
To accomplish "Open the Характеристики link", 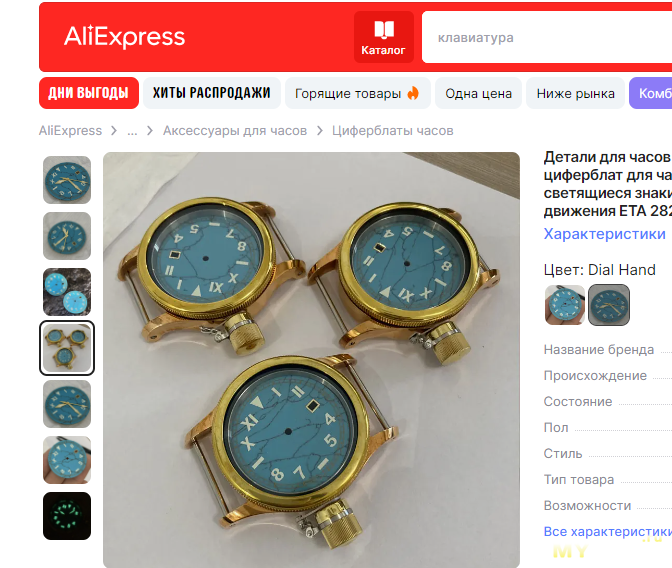I will point(604,234).
